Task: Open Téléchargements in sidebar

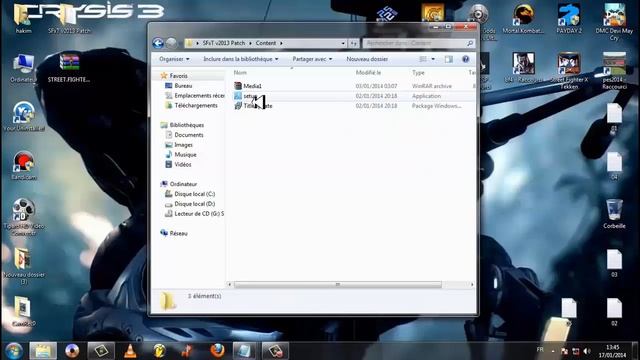Action: click(196, 105)
